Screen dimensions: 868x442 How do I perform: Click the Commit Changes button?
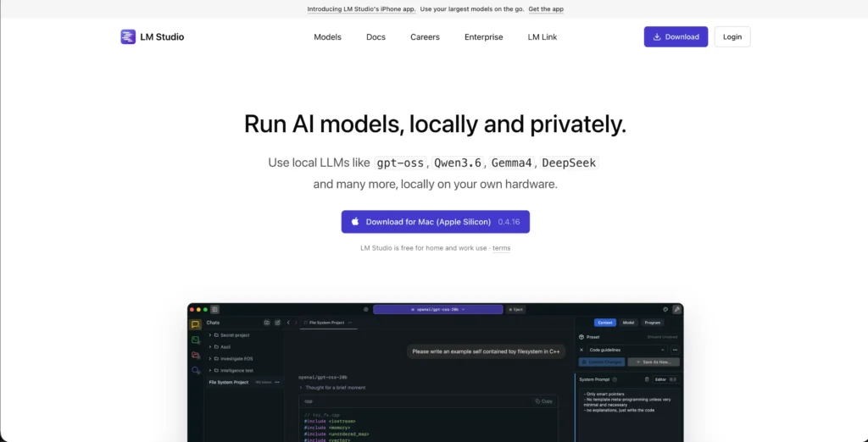tap(602, 362)
